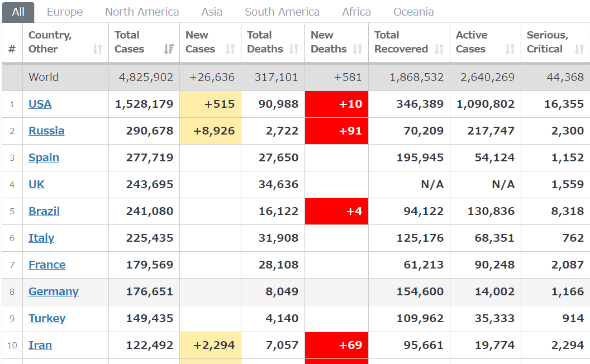Select Italy serious critical 762
This screenshot has width=590, height=364.
573,238
